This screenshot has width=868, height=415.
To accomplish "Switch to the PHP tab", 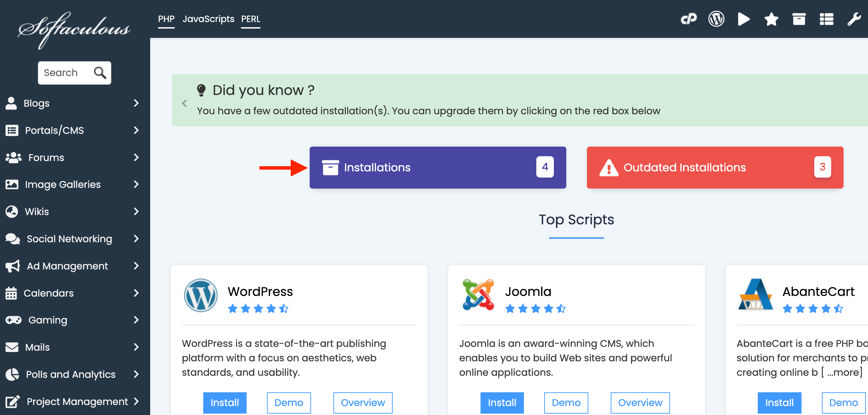I will (x=166, y=19).
